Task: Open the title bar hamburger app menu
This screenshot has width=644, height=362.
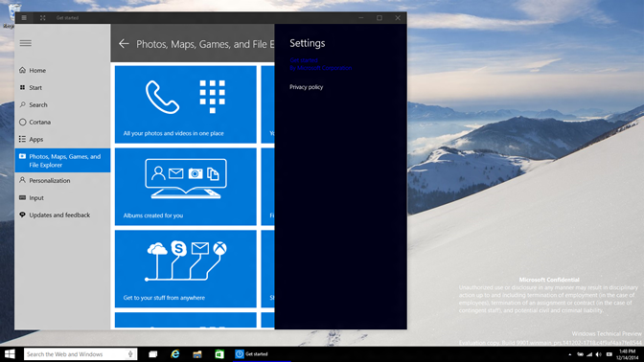Action: 24,17
